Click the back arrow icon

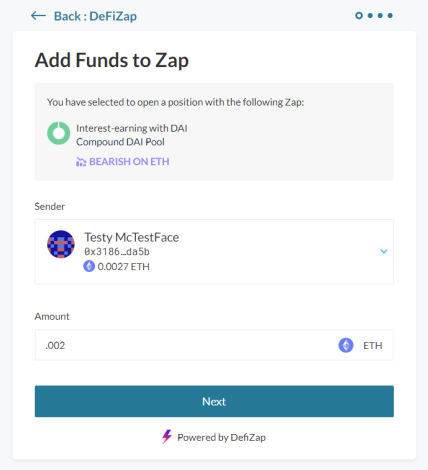tap(38, 16)
